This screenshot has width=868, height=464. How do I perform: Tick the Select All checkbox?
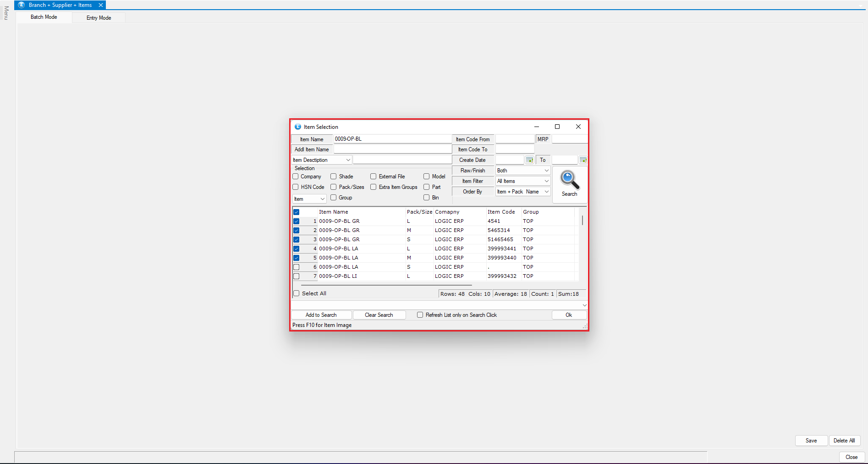click(x=297, y=293)
